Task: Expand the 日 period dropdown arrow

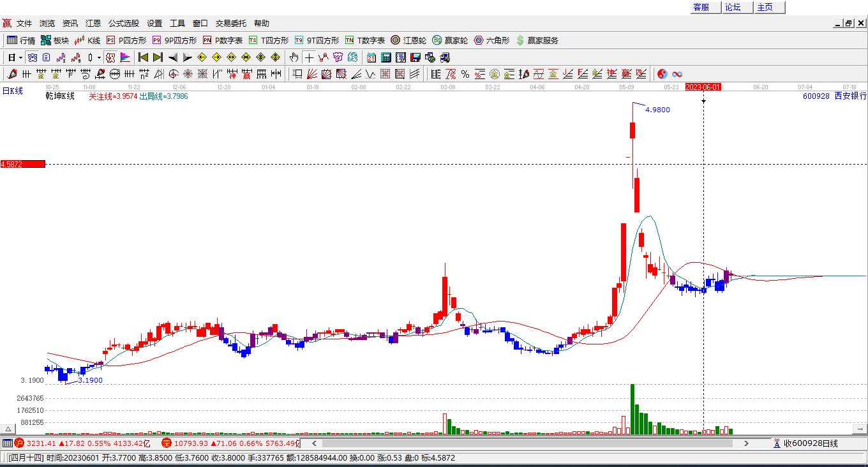Action: [21, 57]
